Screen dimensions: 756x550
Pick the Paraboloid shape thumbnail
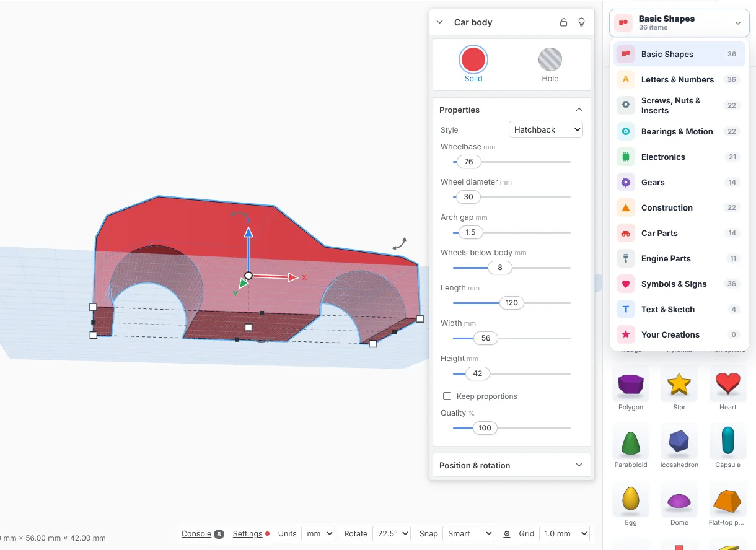[631, 442]
